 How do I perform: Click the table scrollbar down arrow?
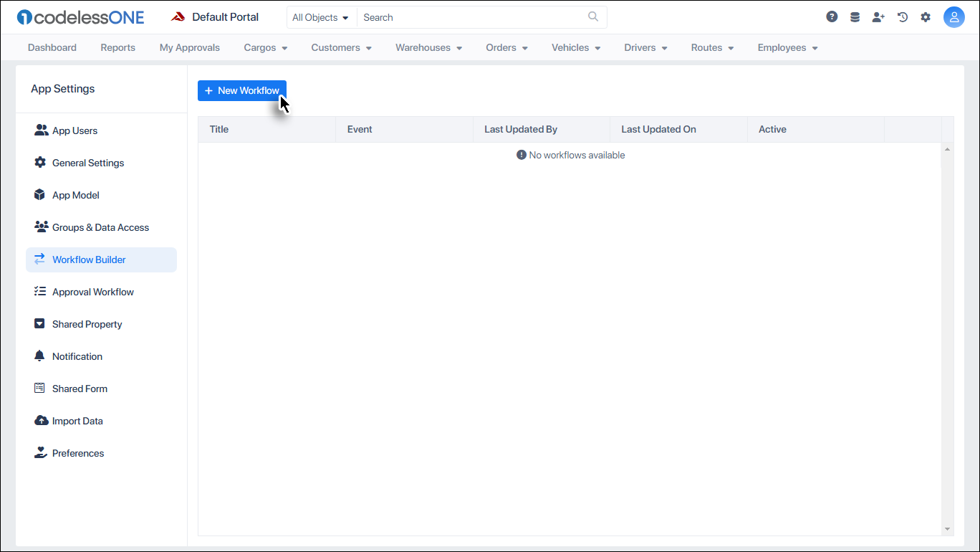coord(948,529)
